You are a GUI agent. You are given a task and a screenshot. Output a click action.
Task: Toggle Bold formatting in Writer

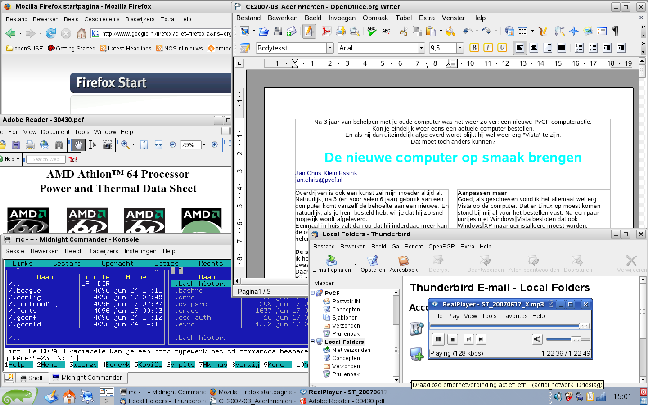[x=474, y=48]
